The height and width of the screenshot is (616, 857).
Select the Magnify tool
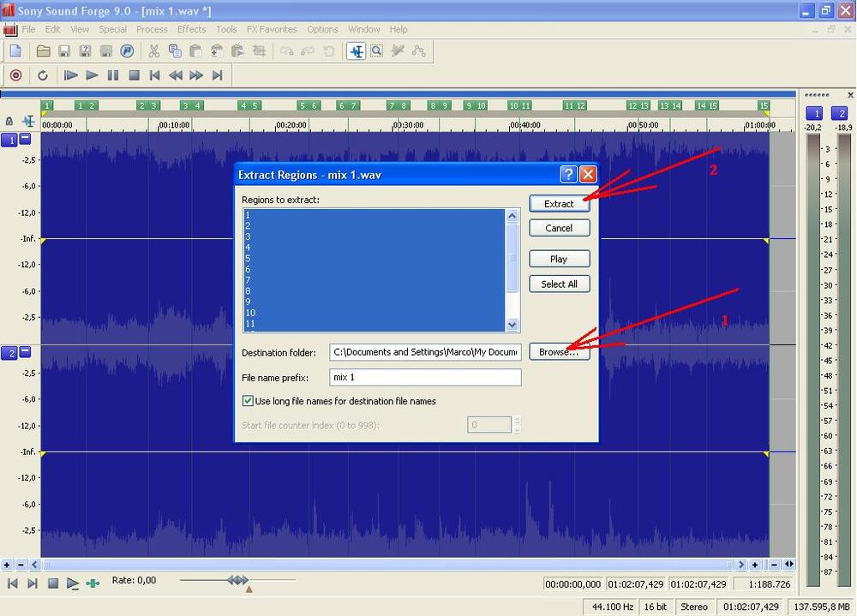[377, 51]
